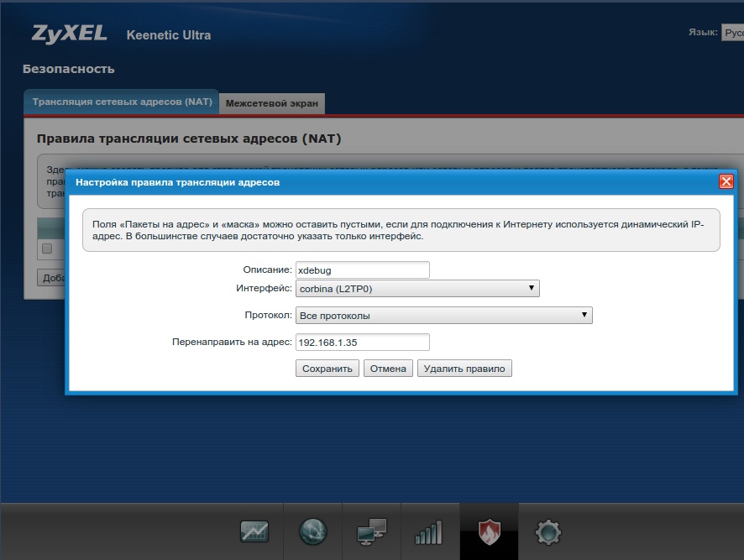Open the Wi-Fi signal bars section
Viewport: 744px width, 560px height.
click(x=429, y=532)
